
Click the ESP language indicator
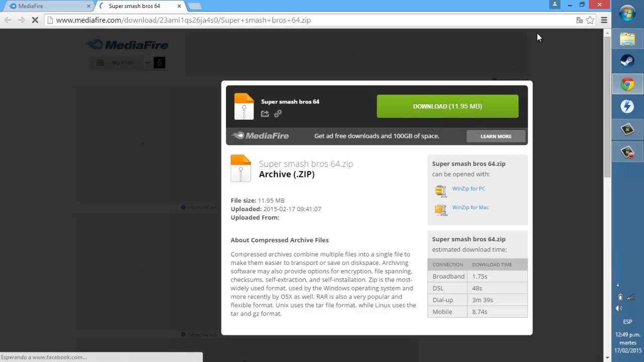(x=627, y=322)
